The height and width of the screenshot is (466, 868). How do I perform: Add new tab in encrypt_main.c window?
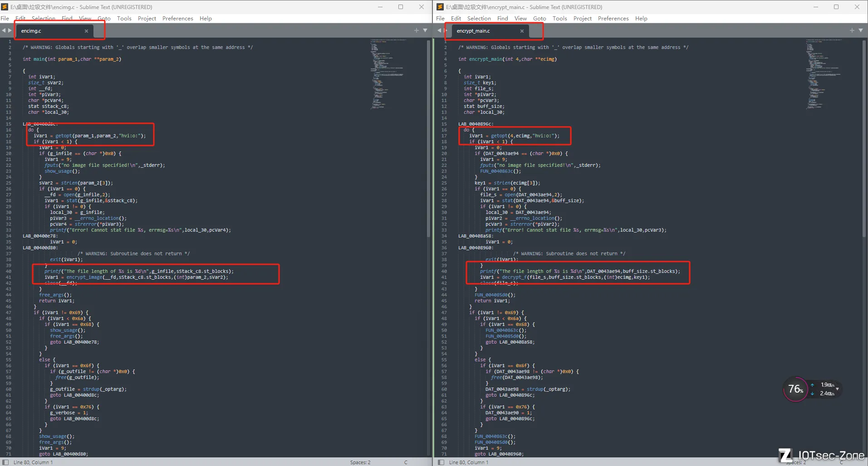[x=852, y=30]
